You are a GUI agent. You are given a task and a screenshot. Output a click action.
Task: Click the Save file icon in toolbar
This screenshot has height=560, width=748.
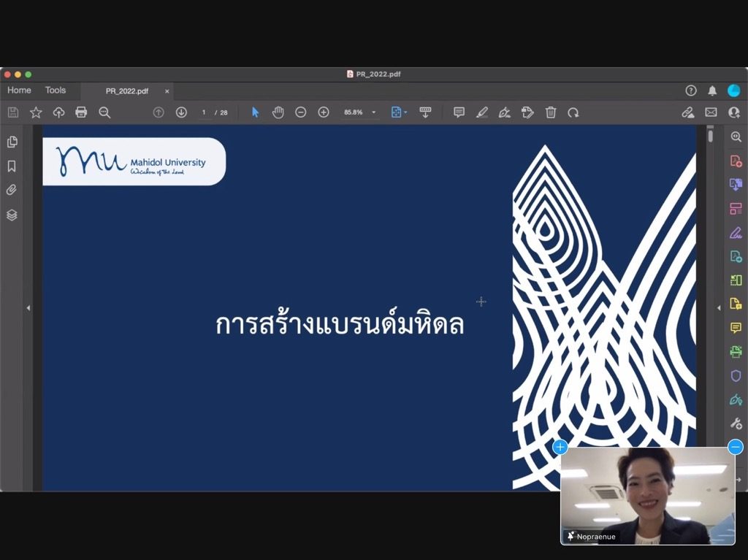point(13,112)
